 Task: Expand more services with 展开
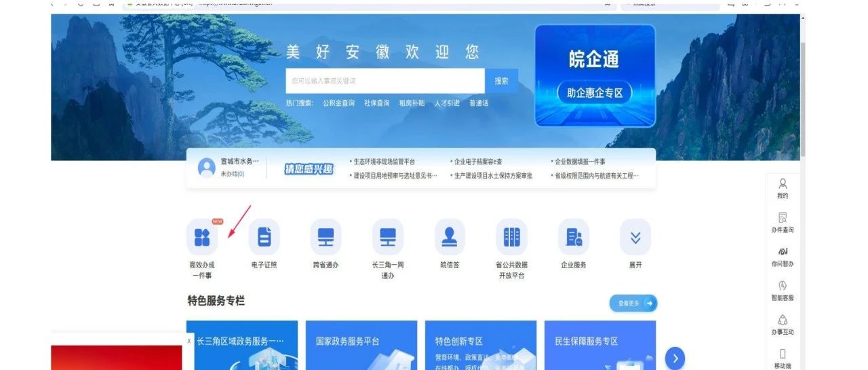[x=635, y=237]
